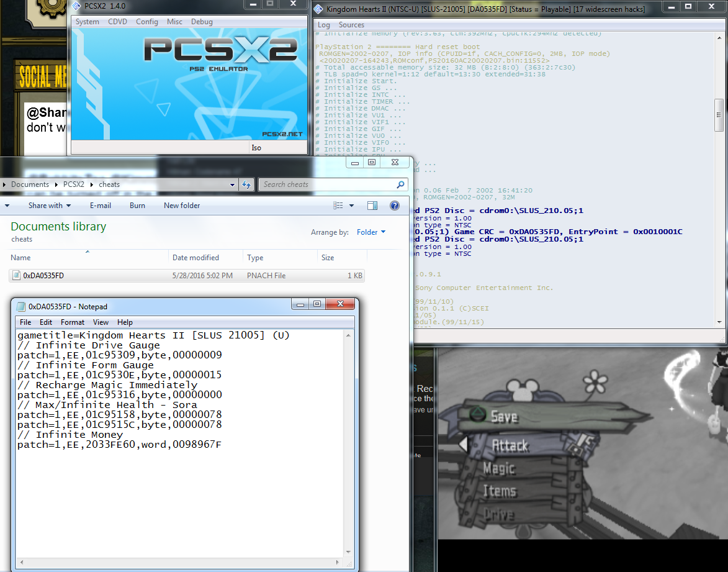Click the Explorer refresh button icon
The width and height of the screenshot is (728, 572).
(246, 184)
